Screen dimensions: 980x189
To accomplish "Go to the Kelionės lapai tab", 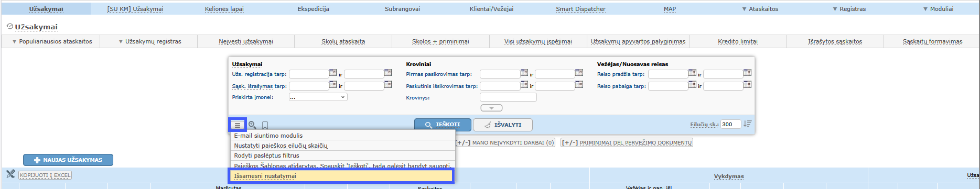I will 224,9.
